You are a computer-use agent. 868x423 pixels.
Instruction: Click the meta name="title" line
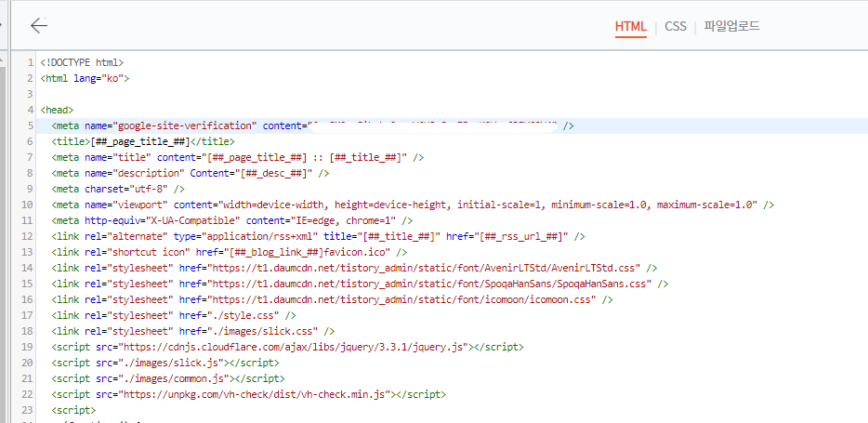pyautogui.click(x=238, y=158)
